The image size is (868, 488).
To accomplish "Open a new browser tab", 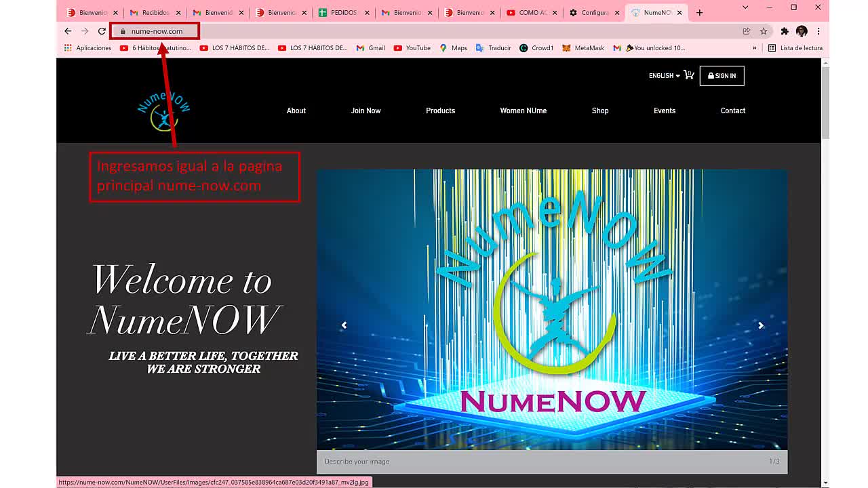I will [699, 12].
